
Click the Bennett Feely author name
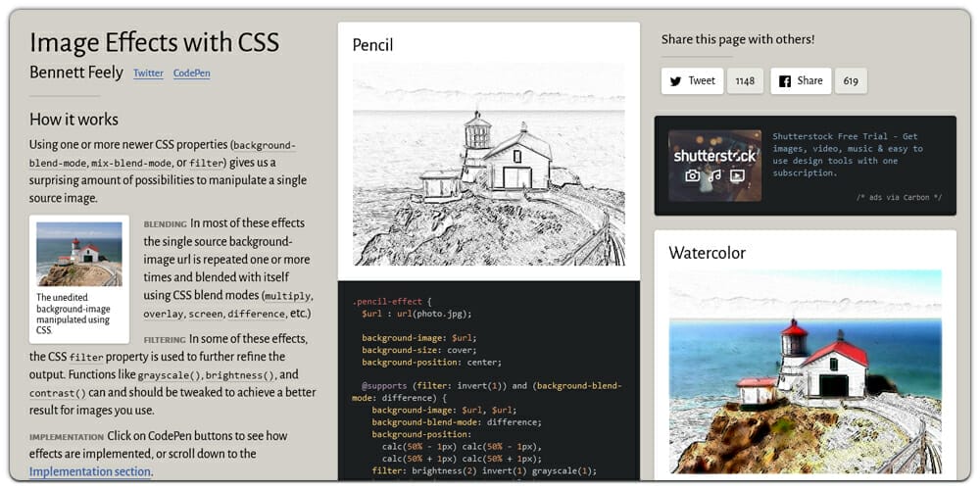76,73
